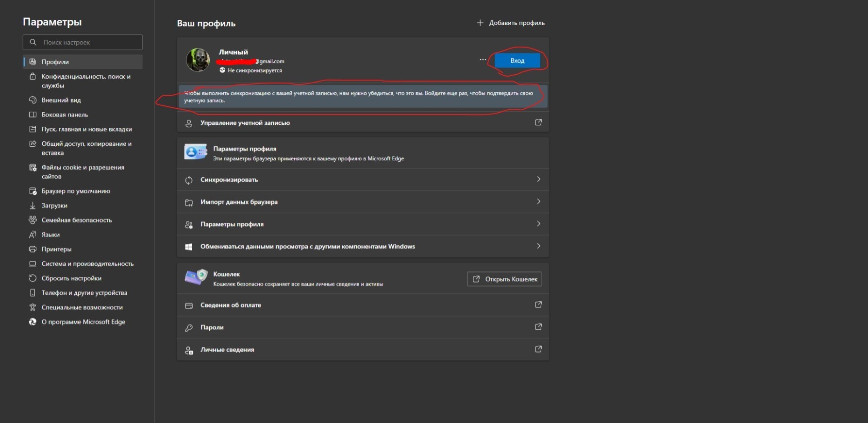Click the Телефон и другие устройства icon
The image size is (868, 423).
tap(33, 293)
